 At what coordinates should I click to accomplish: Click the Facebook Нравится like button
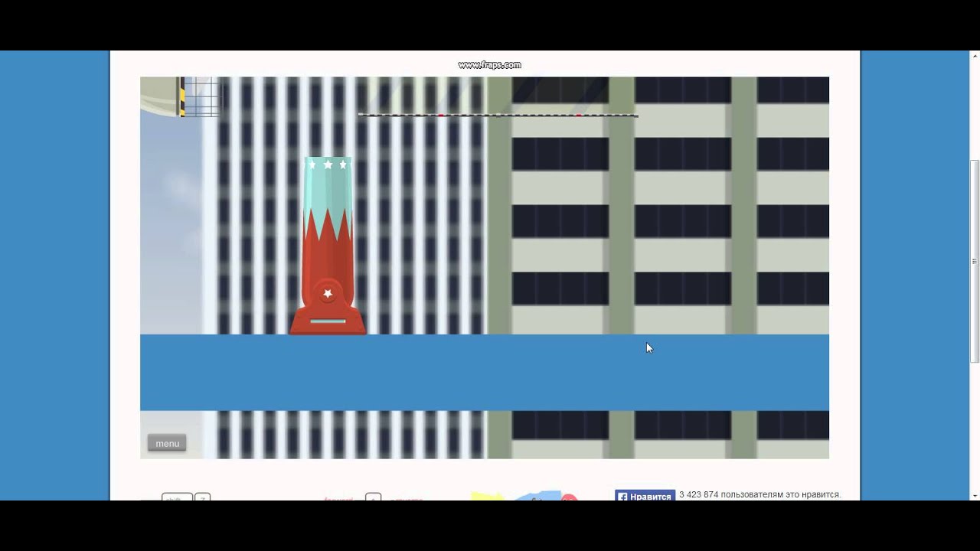[x=645, y=496]
